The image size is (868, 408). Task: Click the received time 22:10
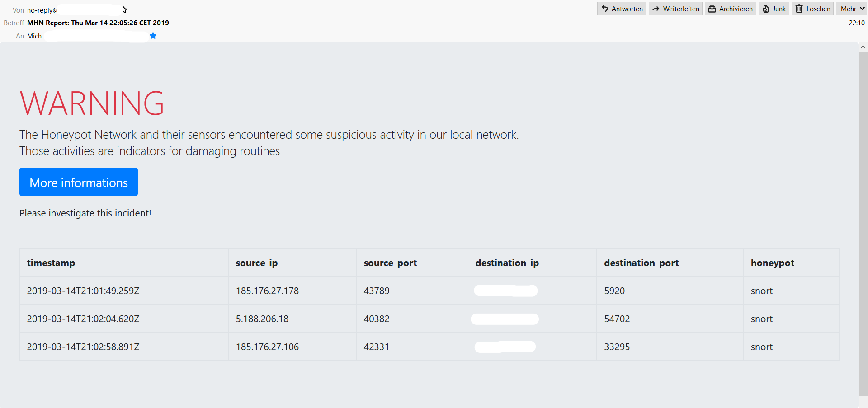click(x=857, y=23)
